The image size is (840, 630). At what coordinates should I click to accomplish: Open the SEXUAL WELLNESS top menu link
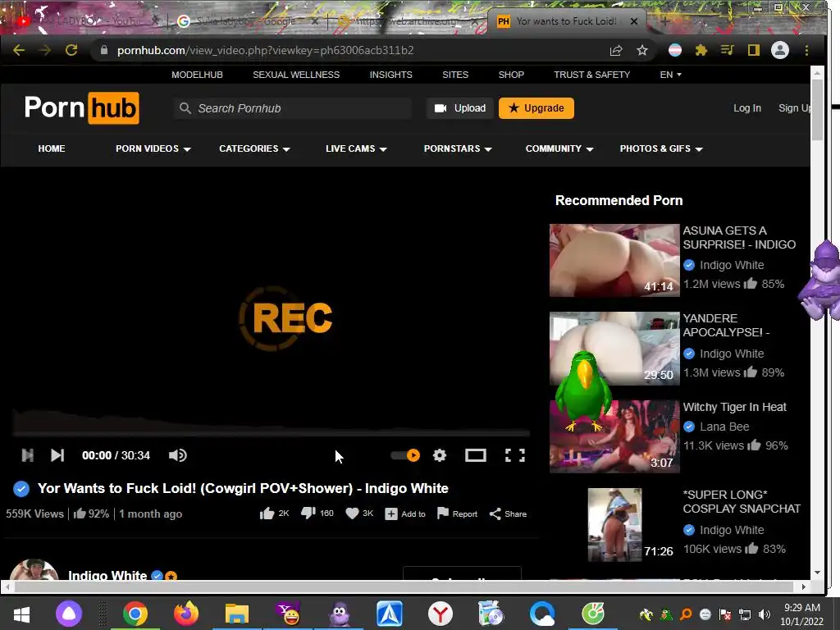pyautogui.click(x=296, y=75)
